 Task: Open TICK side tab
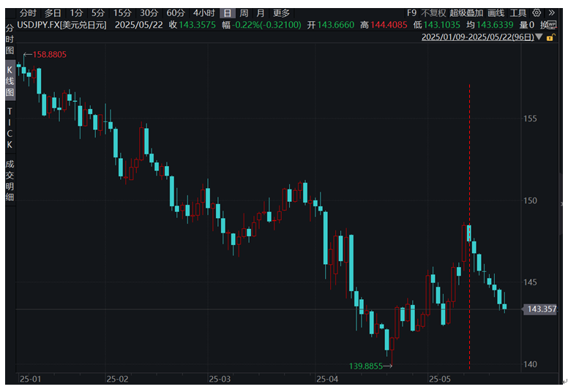pyautogui.click(x=10, y=128)
